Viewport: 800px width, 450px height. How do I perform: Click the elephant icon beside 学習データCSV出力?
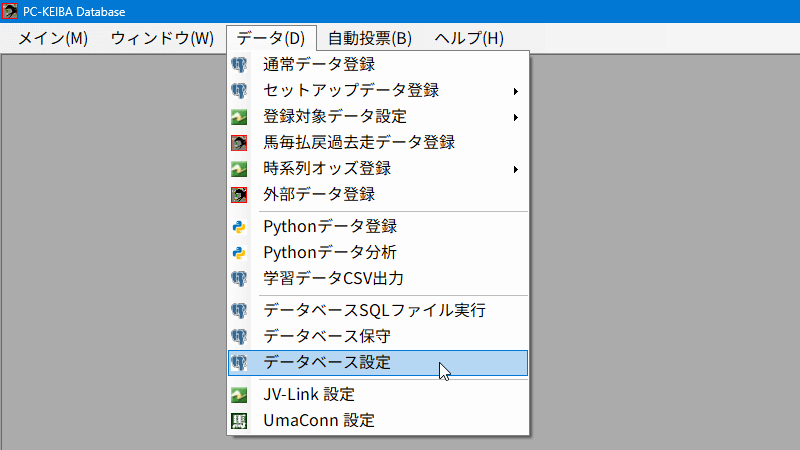239,279
